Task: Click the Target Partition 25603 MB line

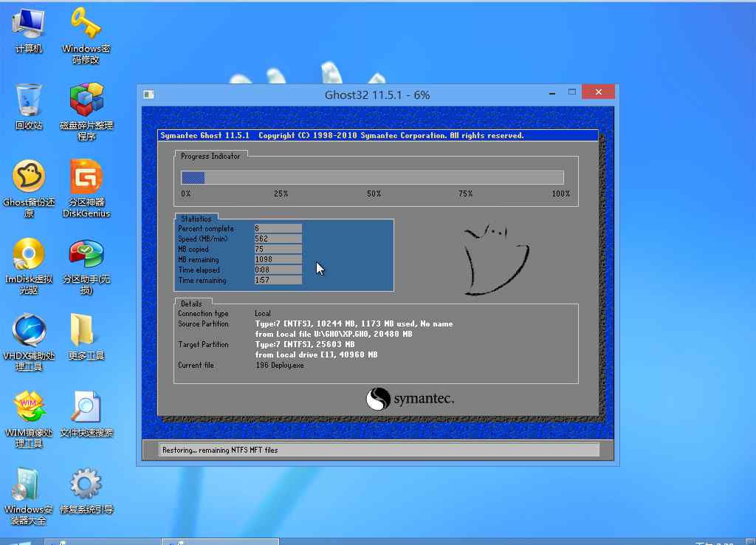Action: (305, 344)
